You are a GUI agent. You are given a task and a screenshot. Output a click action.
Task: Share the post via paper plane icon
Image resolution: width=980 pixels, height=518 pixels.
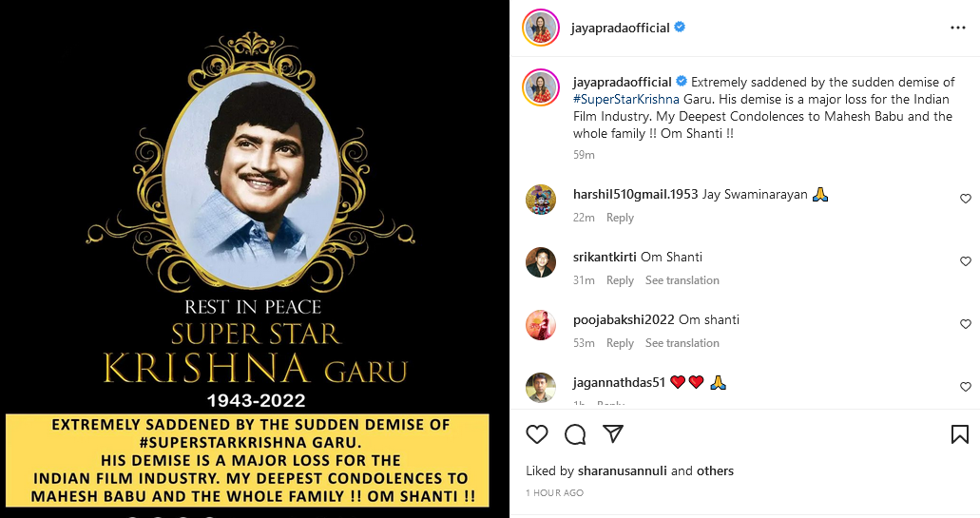click(613, 434)
